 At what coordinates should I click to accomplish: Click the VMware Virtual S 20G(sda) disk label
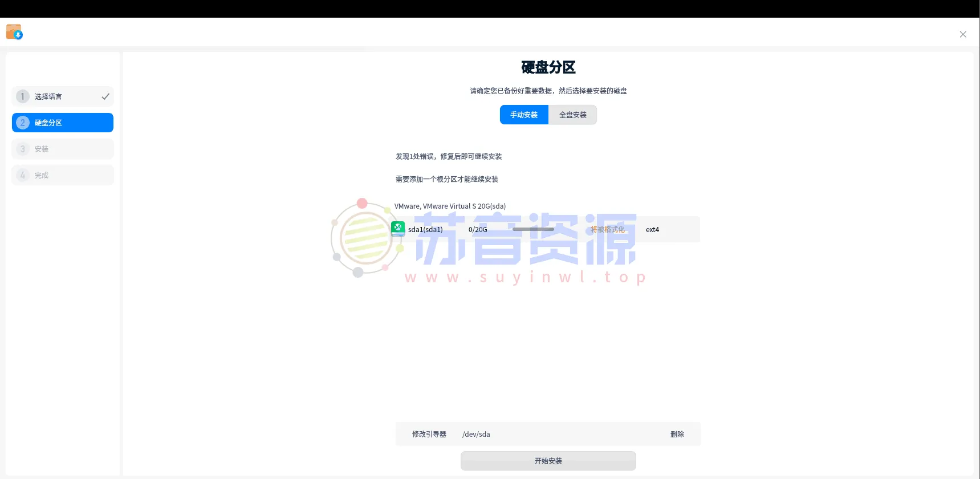click(x=450, y=206)
